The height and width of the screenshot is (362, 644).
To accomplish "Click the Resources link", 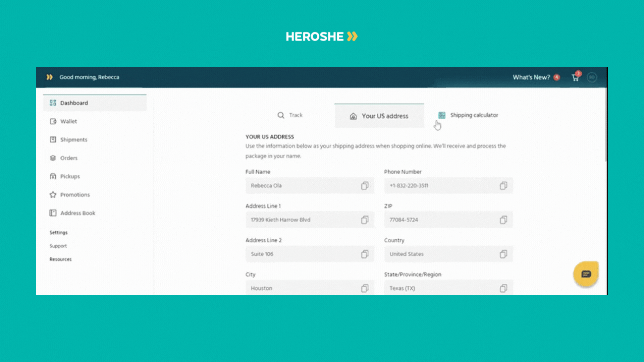I will pos(61,259).
